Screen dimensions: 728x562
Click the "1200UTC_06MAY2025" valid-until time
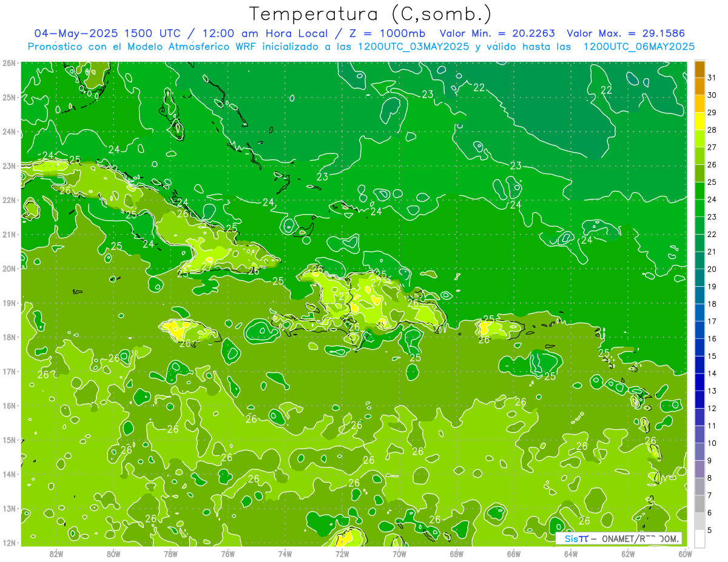tap(639, 47)
